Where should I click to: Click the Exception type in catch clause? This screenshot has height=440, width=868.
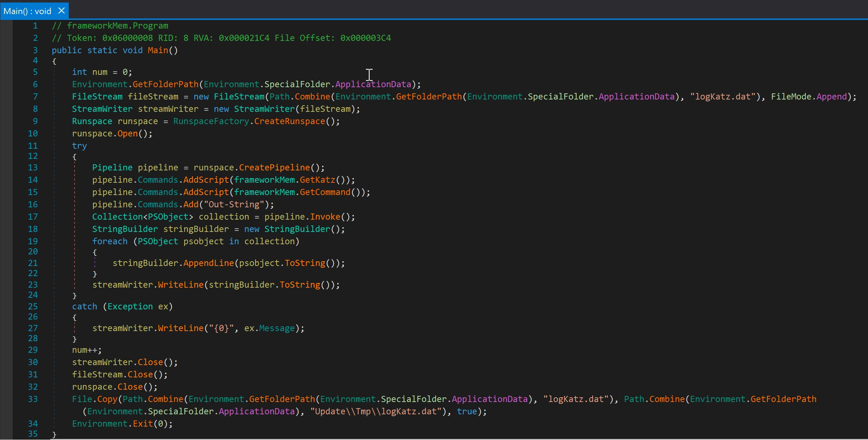[x=130, y=306]
